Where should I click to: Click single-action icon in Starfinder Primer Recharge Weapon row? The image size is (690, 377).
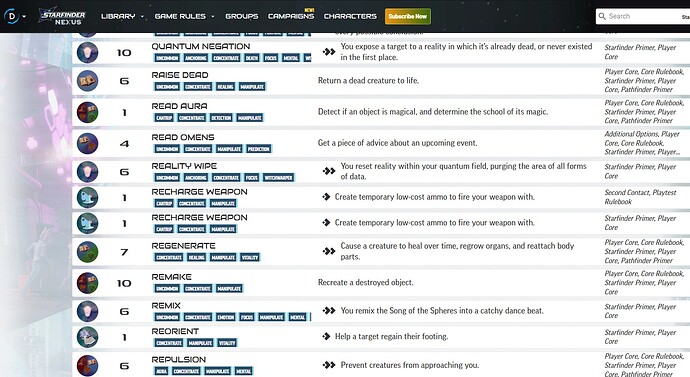pos(326,223)
